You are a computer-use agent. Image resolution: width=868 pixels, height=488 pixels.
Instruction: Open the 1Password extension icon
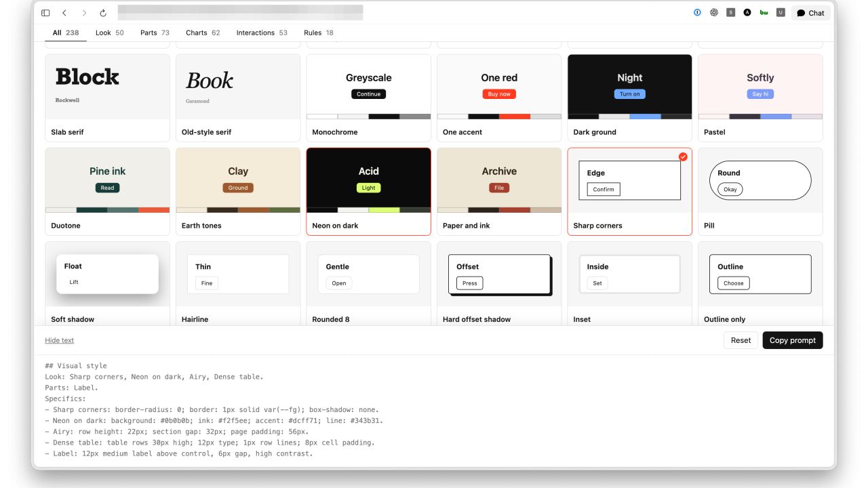tap(697, 12)
